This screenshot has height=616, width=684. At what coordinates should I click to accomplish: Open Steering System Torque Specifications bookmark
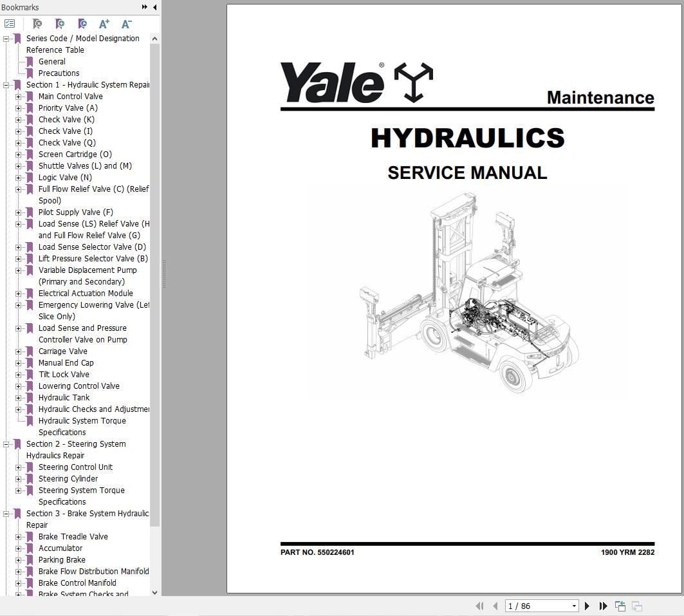click(82, 496)
